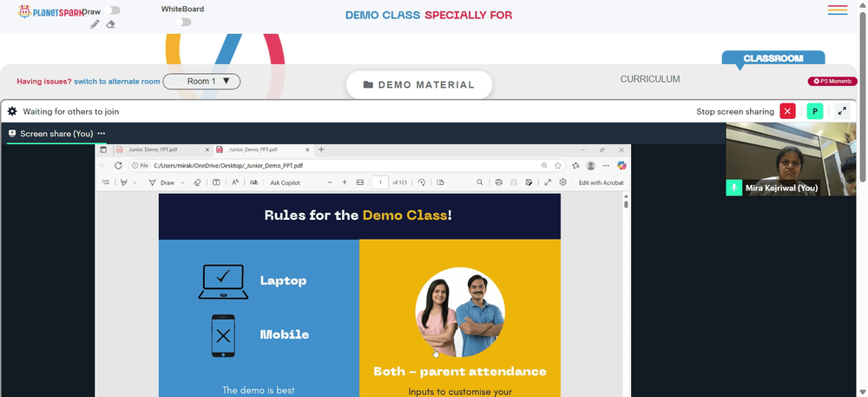Open the hamburger menu at top right
Viewport: 868px width, 397px height.
[x=838, y=10]
